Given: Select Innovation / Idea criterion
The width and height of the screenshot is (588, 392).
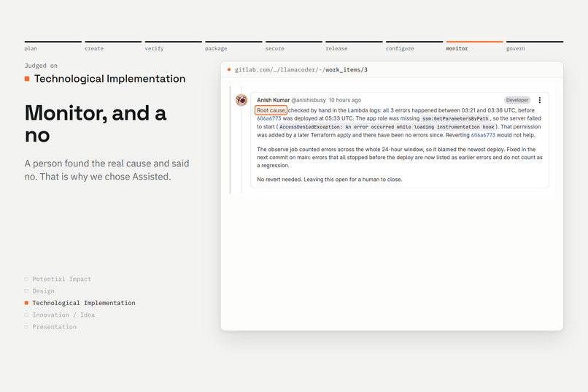Looking at the screenshot, I should 60,315.
